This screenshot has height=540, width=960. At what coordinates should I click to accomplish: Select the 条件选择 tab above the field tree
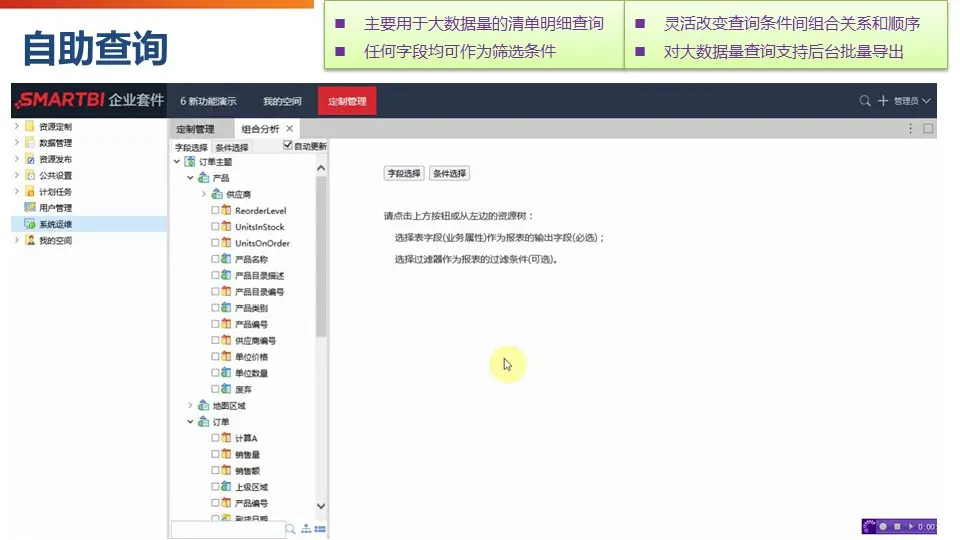point(232,148)
